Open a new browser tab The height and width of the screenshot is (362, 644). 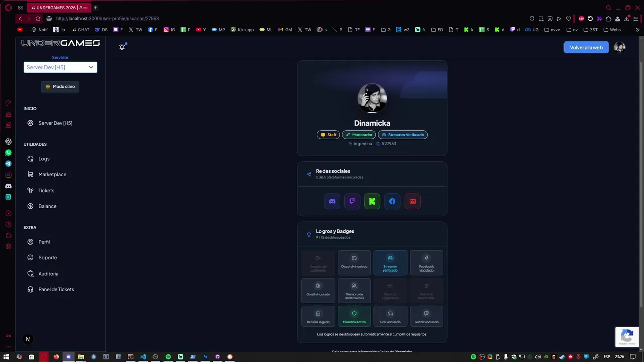tap(95, 8)
